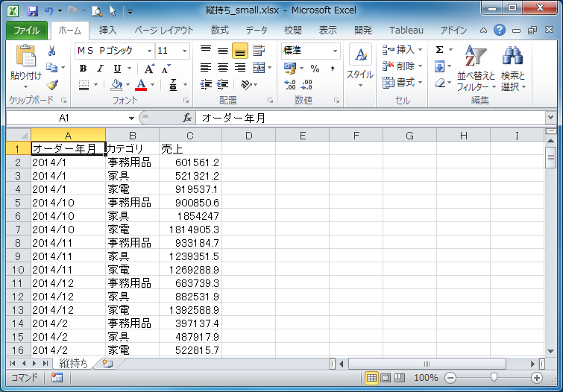The image size is (563, 392).
Task: Click the 挿入 cells button
Action: click(x=402, y=49)
